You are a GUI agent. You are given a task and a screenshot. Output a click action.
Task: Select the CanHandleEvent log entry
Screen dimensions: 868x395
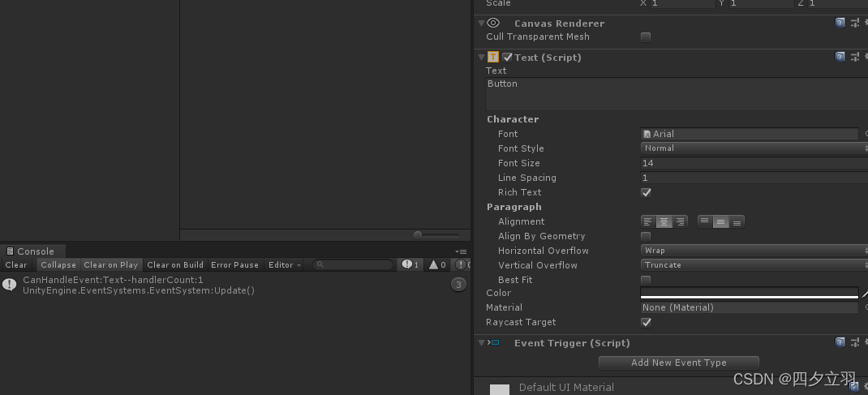point(235,285)
